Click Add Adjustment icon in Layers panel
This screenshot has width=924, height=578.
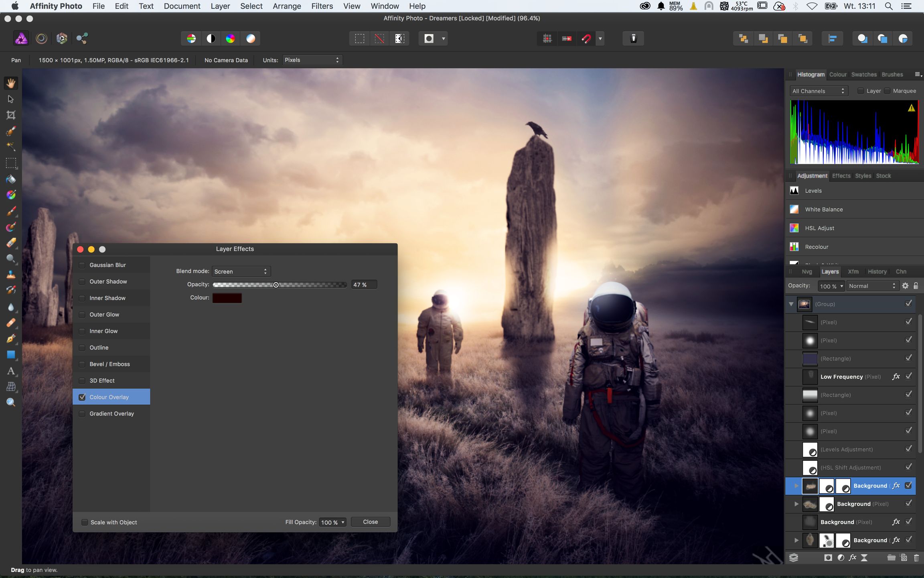tap(841, 558)
